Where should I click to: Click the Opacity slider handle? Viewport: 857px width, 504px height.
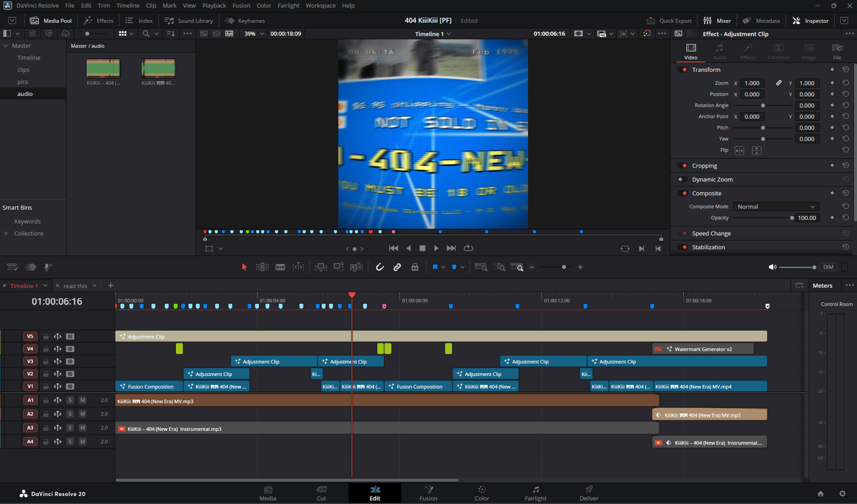(792, 218)
